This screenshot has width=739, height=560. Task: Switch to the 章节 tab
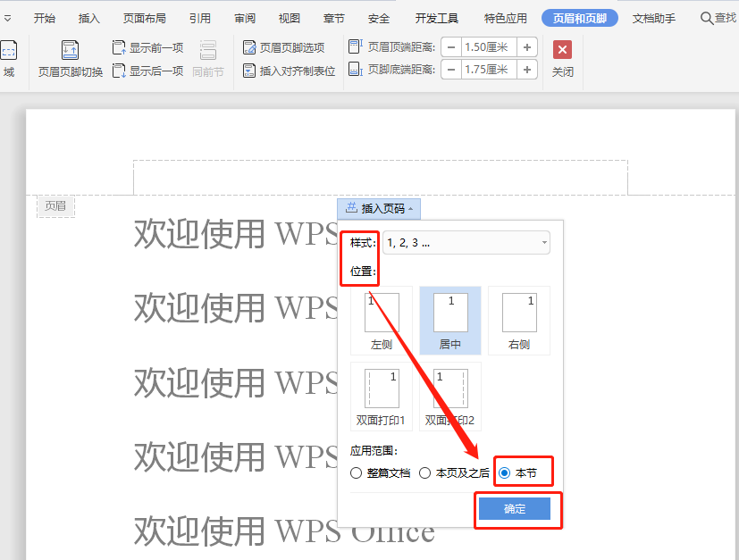coord(333,19)
